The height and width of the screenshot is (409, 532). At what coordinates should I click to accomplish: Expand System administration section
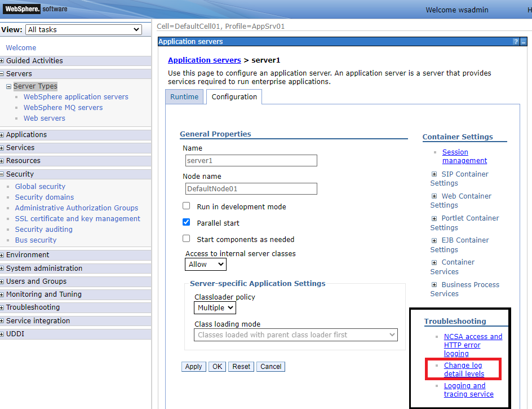pos(2,269)
